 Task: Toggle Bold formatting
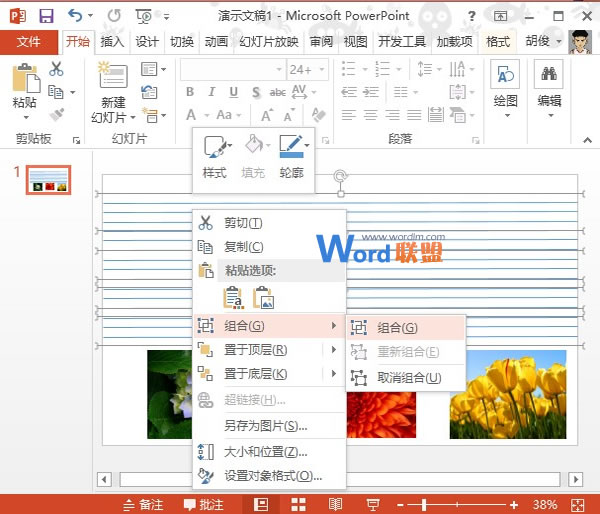coord(190,92)
